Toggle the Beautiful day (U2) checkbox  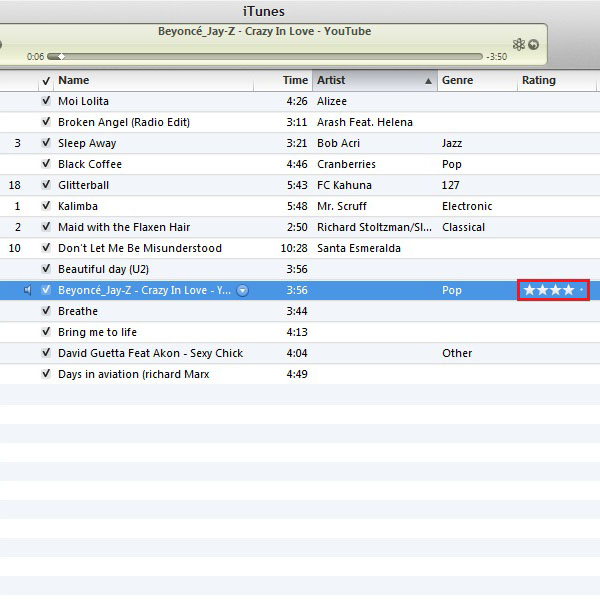click(x=46, y=269)
